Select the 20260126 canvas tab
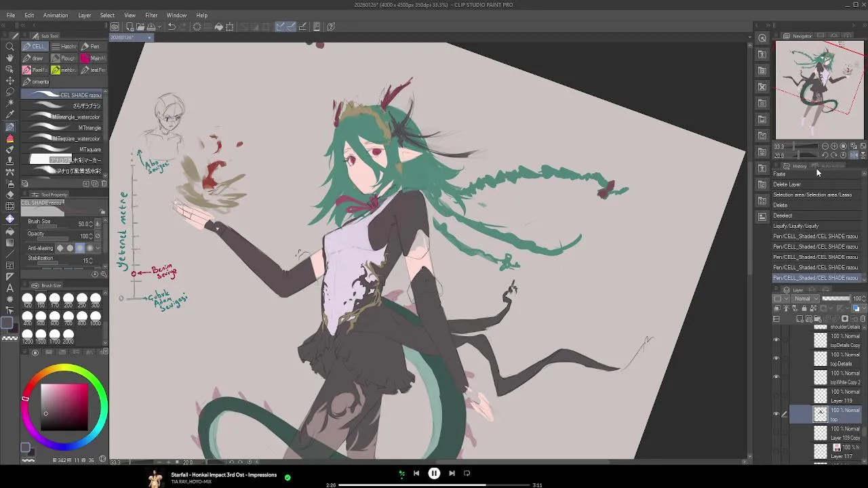The image size is (868, 488). pyautogui.click(x=132, y=37)
